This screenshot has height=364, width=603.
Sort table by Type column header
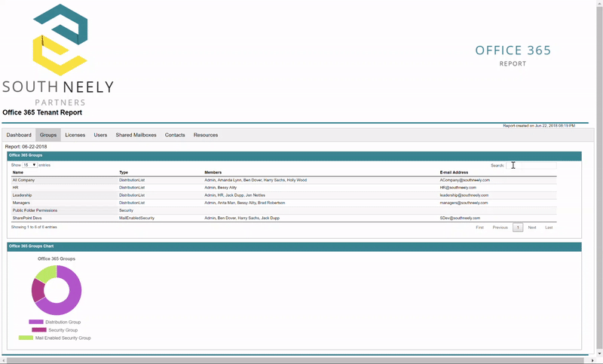click(124, 173)
